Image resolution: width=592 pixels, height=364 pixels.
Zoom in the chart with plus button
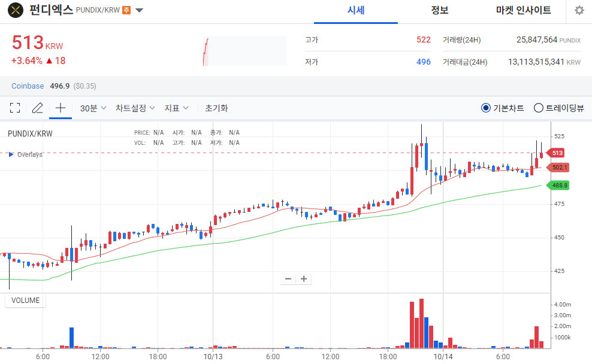click(303, 278)
